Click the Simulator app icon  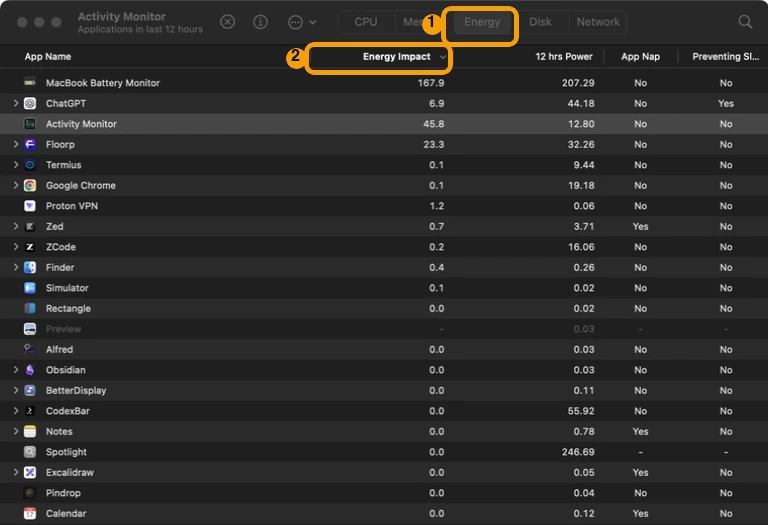(30, 288)
